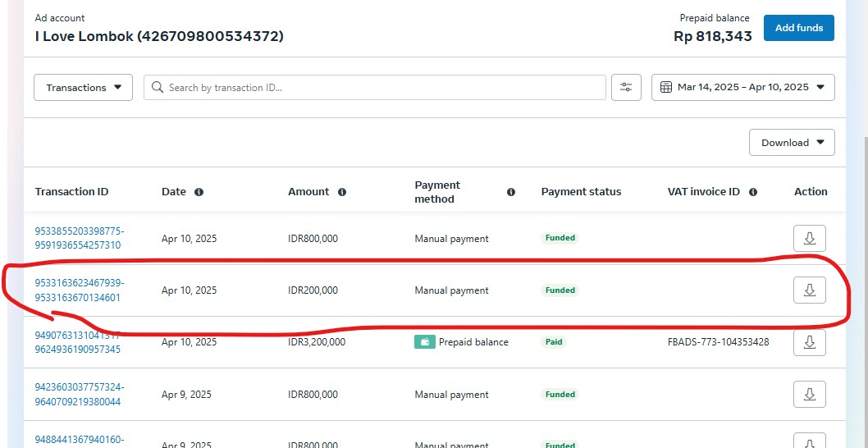Show info tooltip next to Payment method header

(511, 192)
